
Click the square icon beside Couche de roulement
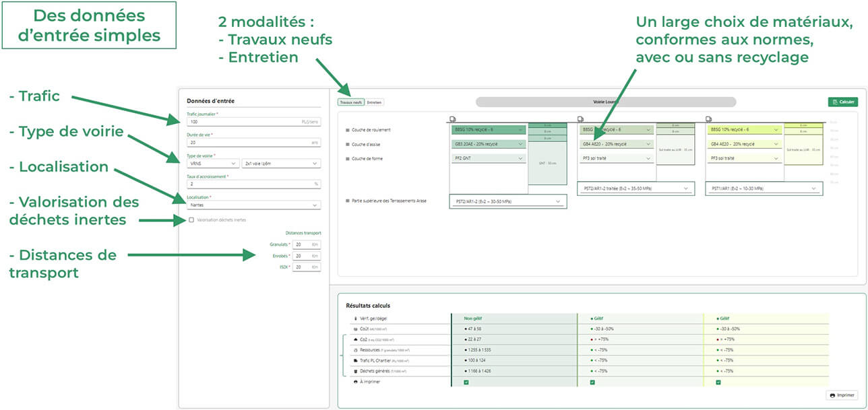tap(347, 129)
